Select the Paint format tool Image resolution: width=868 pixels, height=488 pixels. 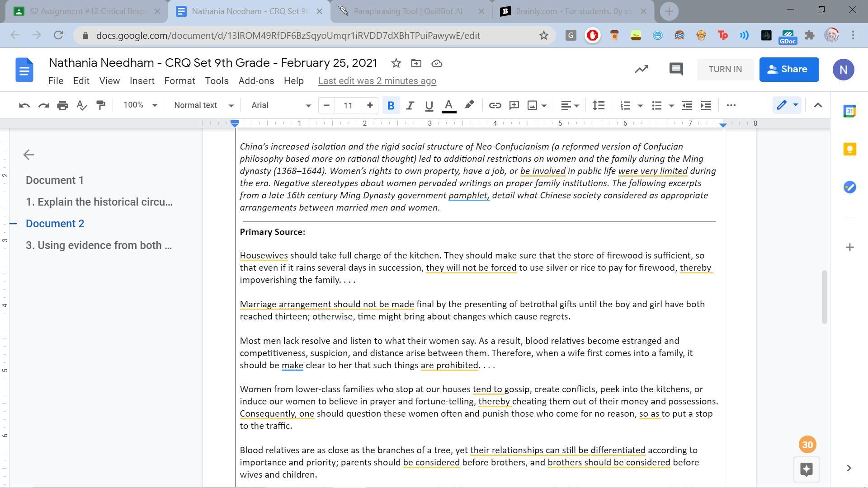tap(101, 105)
